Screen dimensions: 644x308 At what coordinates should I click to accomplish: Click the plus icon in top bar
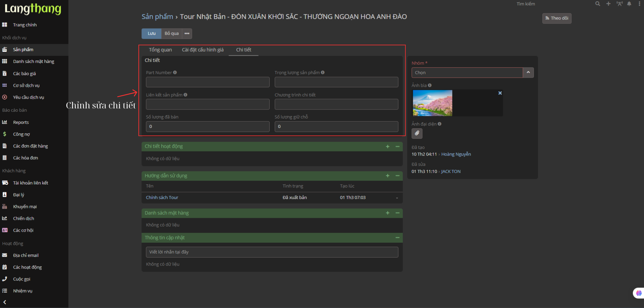608,4
